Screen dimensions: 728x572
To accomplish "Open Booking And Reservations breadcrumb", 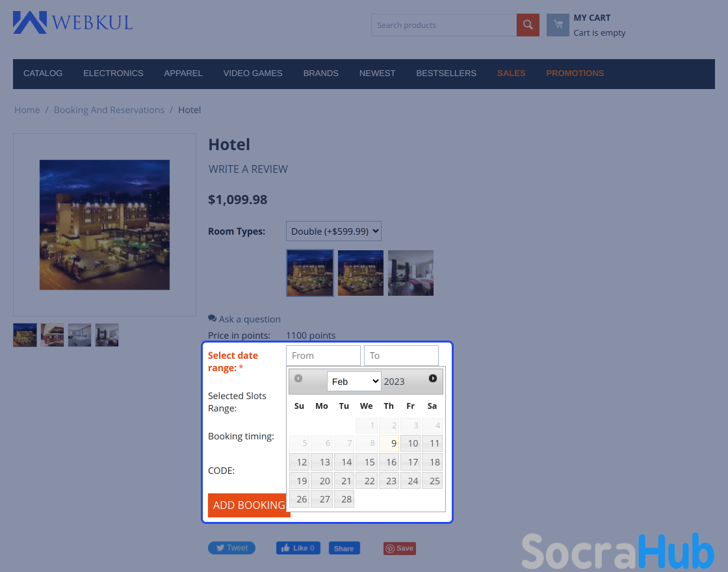I will (109, 110).
